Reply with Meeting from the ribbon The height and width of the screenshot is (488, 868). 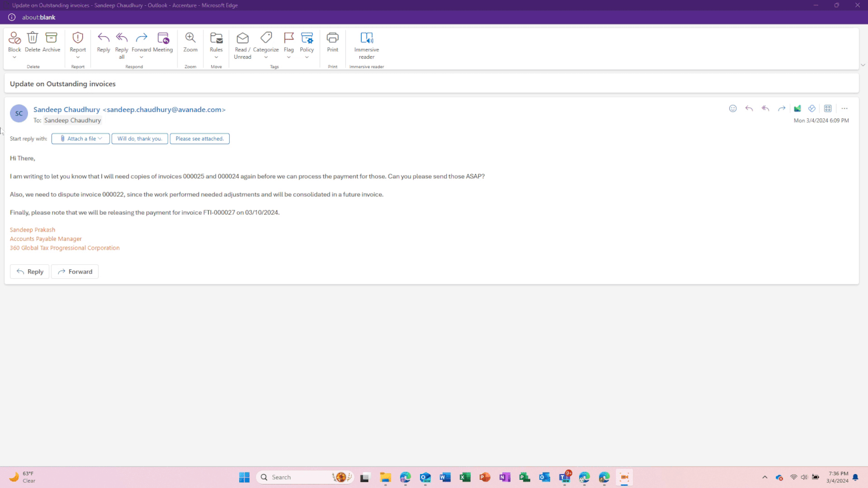point(163,38)
